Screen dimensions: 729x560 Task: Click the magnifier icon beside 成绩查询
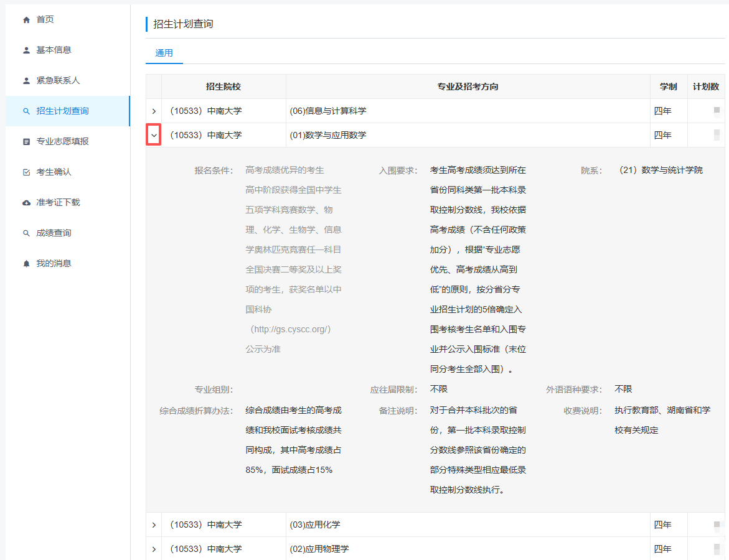point(26,233)
